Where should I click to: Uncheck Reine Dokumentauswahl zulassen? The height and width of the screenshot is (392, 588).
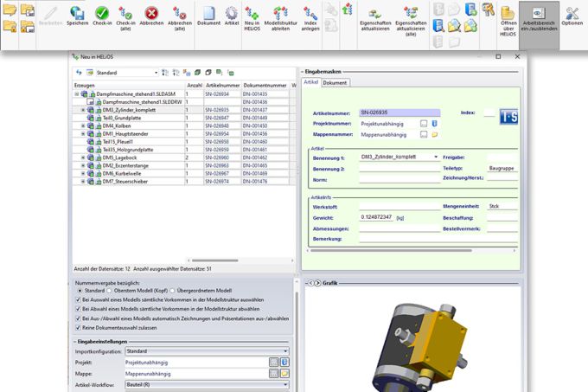coord(76,327)
